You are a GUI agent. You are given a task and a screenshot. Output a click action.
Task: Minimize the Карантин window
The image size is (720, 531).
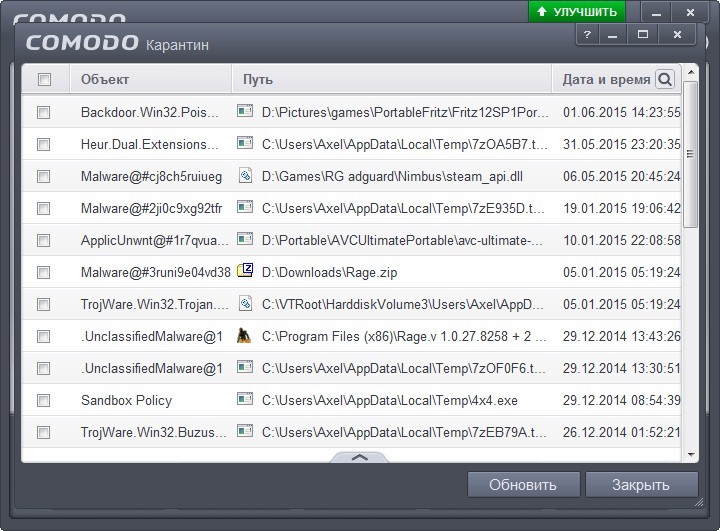(x=613, y=34)
